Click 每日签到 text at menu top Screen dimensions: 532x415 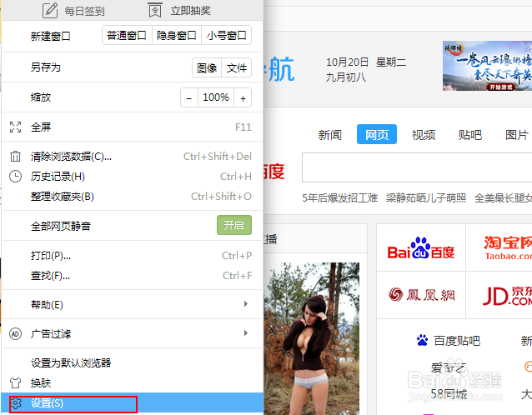tap(84, 11)
